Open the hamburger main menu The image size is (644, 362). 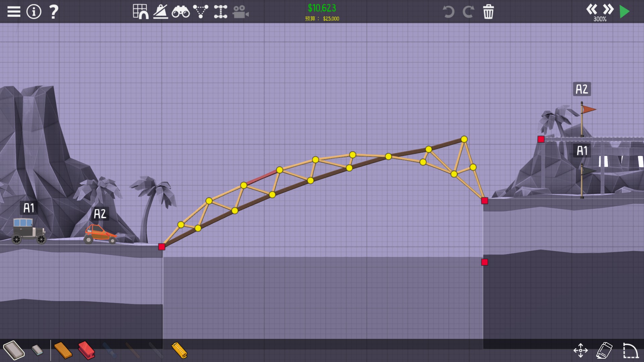14,12
